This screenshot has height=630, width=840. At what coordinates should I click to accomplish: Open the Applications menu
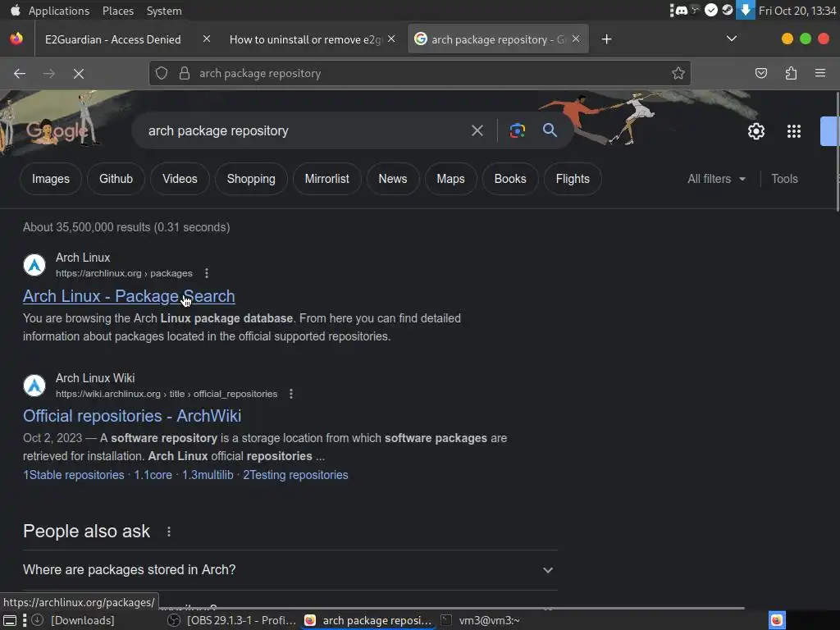[x=59, y=11]
